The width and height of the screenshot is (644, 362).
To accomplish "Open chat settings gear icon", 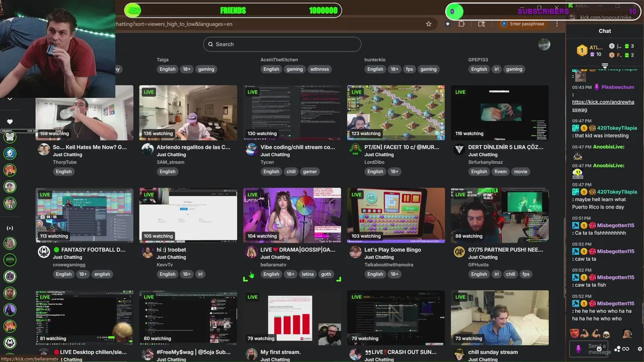I will coord(639,349).
